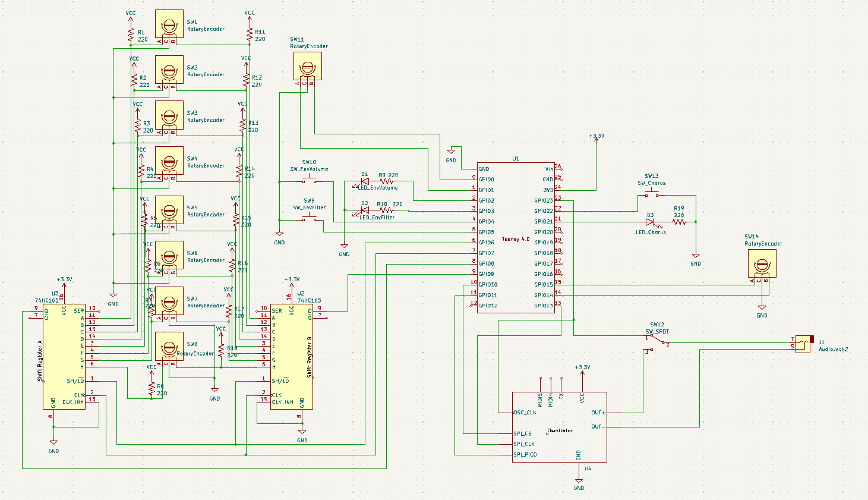This screenshot has height=500, width=868.
Task: Click the 'SPI_PICO' pin label
Action: coord(525,455)
